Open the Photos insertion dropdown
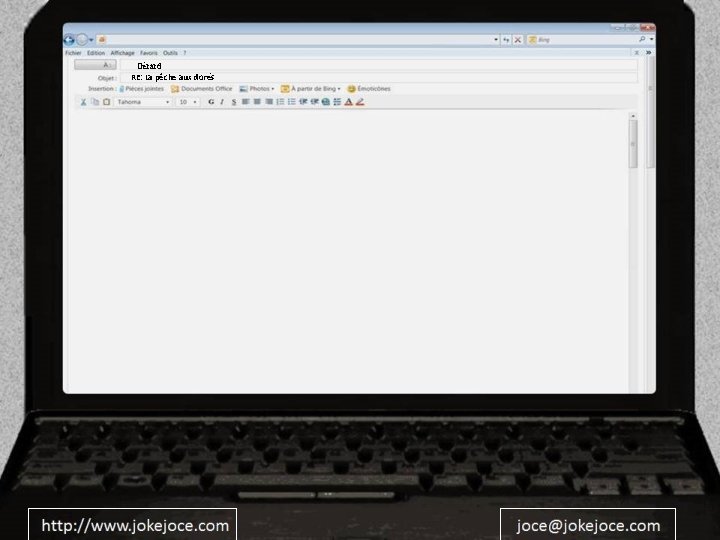The height and width of the screenshot is (540, 720). pyautogui.click(x=257, y=89)
